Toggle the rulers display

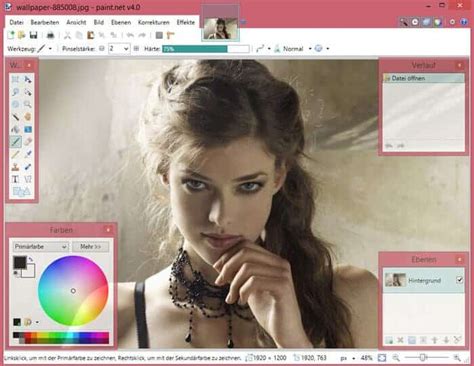point(171,35)
